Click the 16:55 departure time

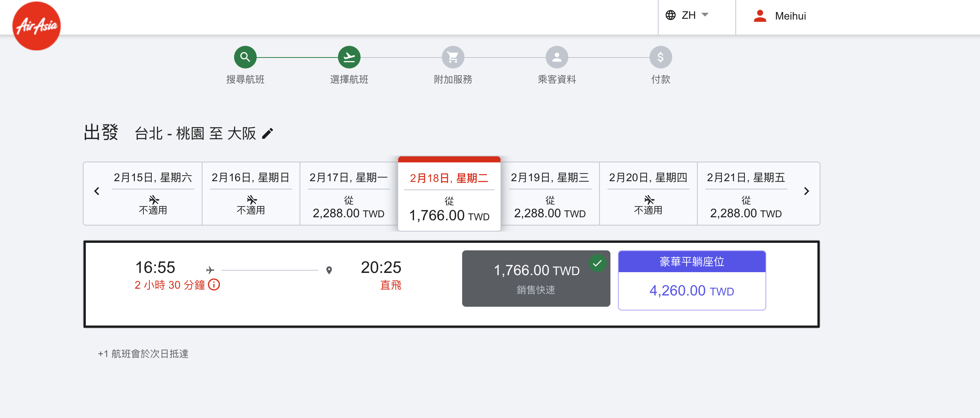pos(155,268)
